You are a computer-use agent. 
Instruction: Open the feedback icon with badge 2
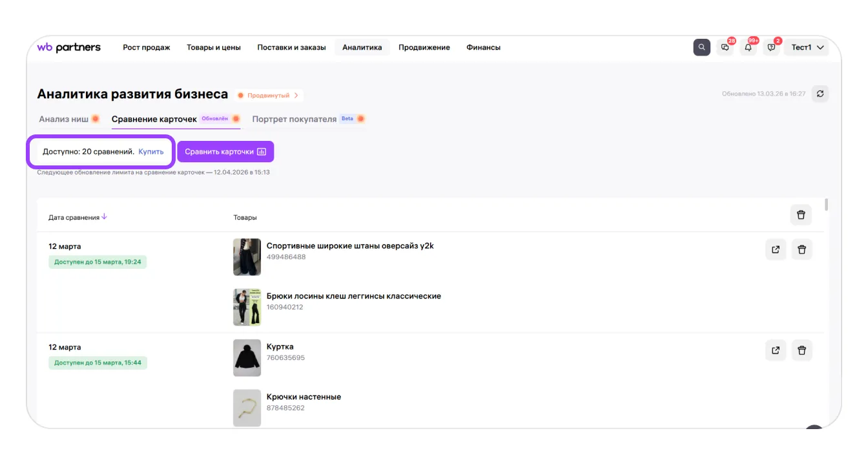tap(771, 47)
